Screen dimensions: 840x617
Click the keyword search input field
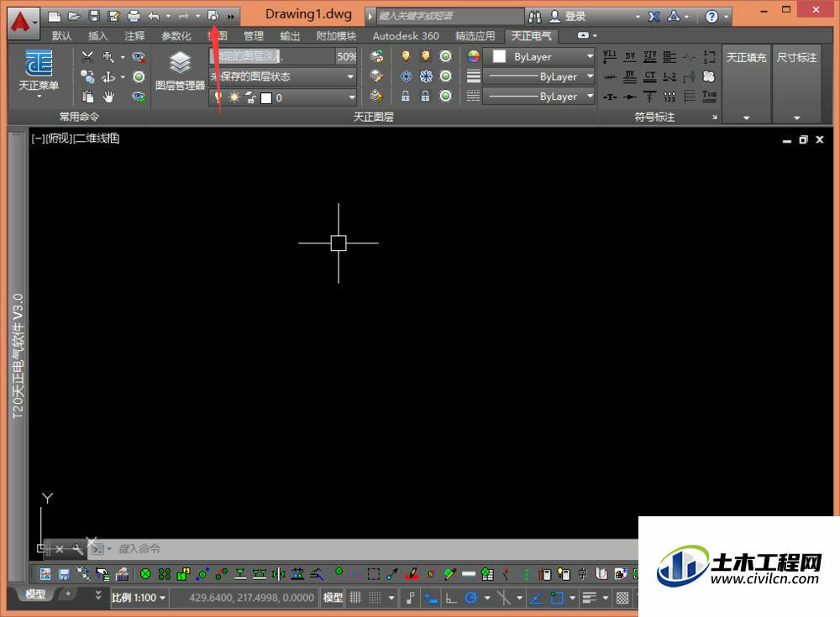450,16
